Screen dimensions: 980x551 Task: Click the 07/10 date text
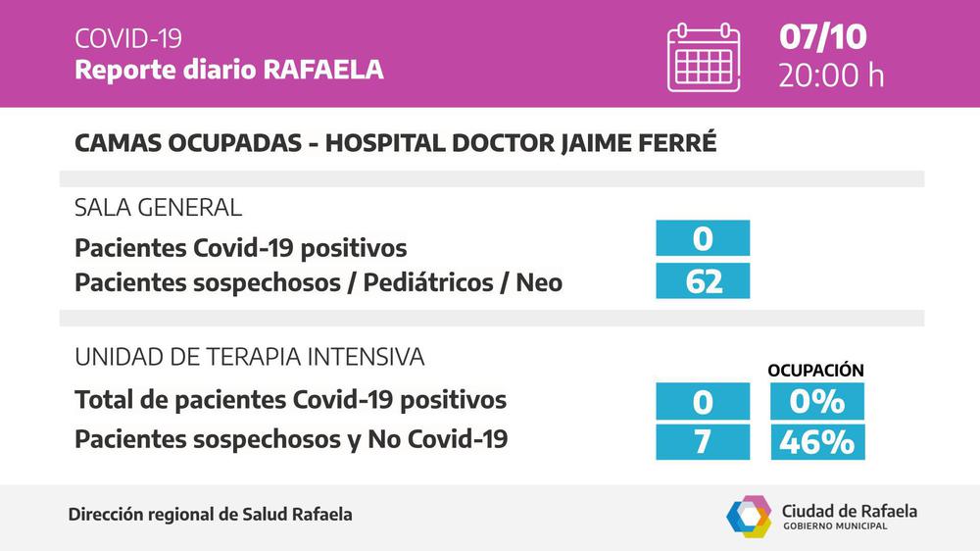[823, 38]
